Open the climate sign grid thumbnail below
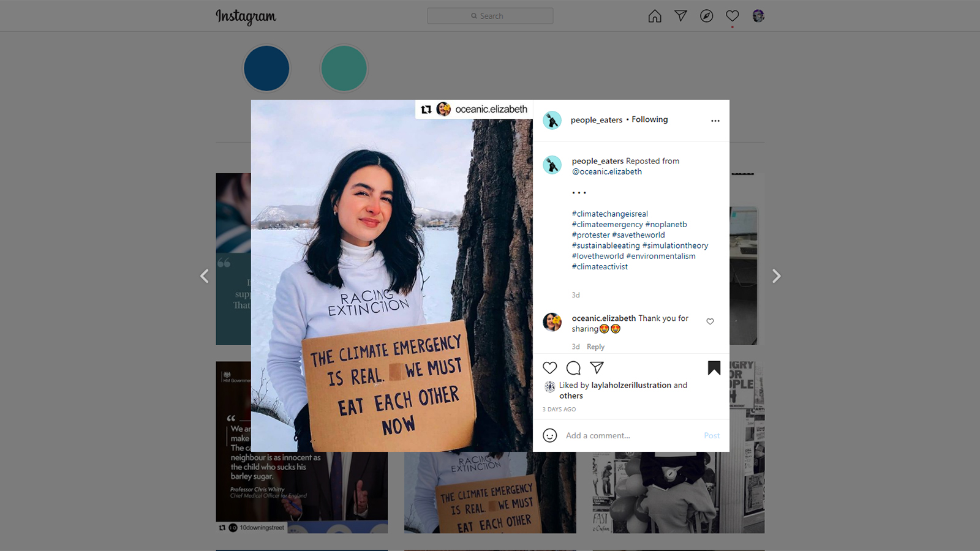Image resolution: width=980 pixels, height=551 pixels. tap(490, 493)
